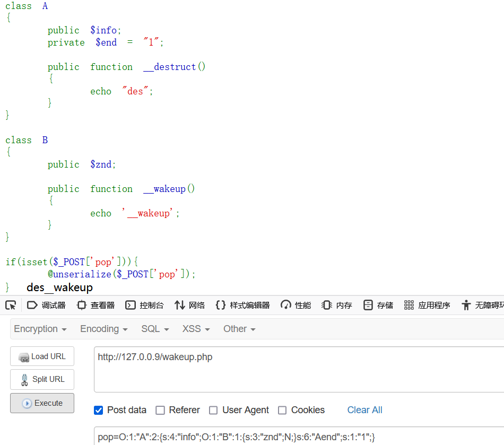504x445 pixels.
Task: Click the Clear All link
Action: [364, 410]
